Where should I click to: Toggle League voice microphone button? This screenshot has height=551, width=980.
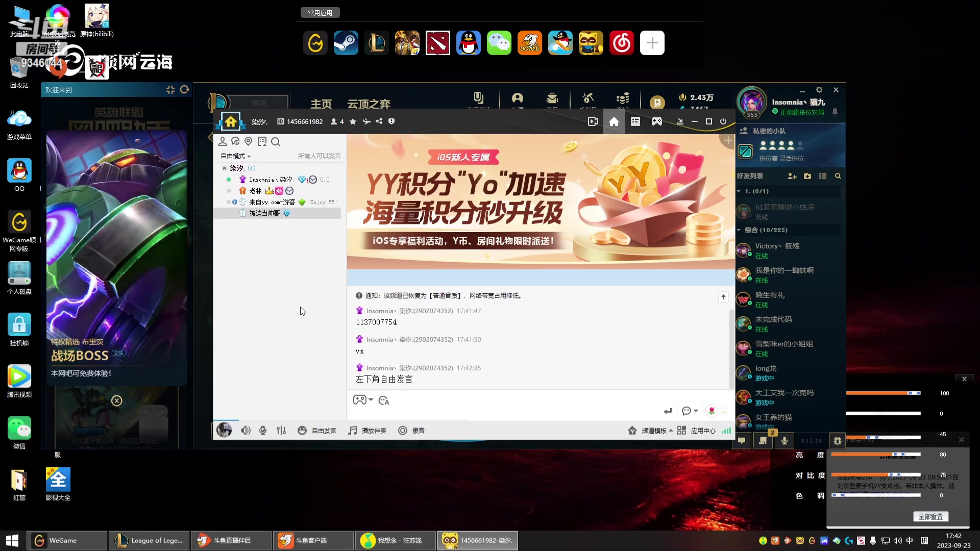point(785,440)
